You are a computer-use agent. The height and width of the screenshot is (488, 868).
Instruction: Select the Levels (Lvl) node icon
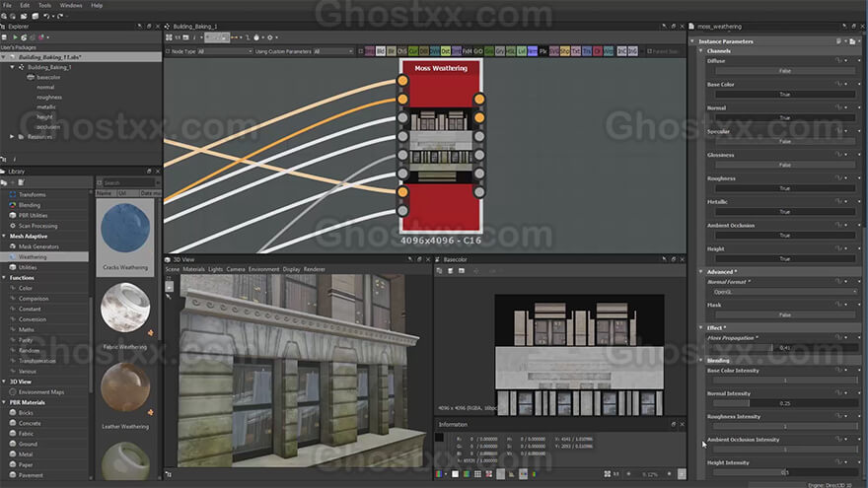coord(522,51)
